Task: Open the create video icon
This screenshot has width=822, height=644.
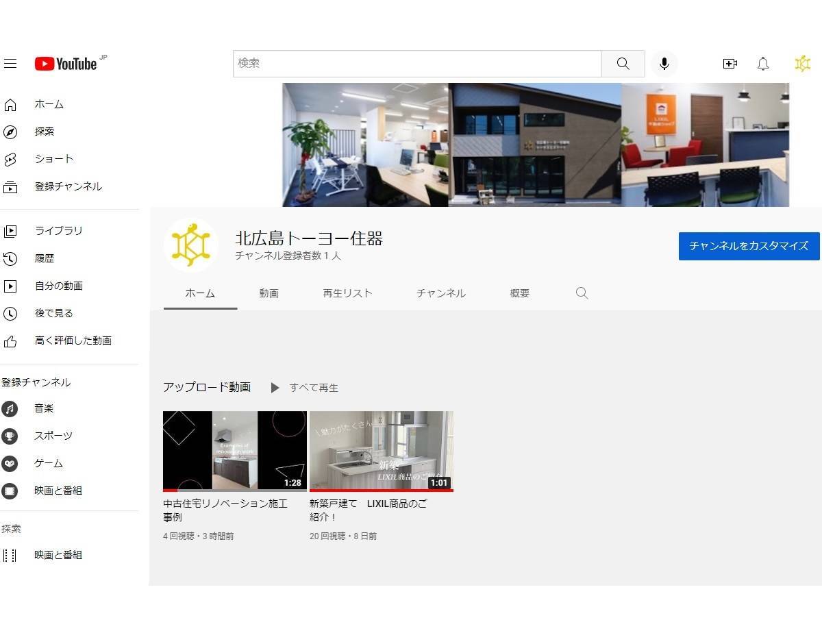Action: pyautogui.click(x=730, y=64)
